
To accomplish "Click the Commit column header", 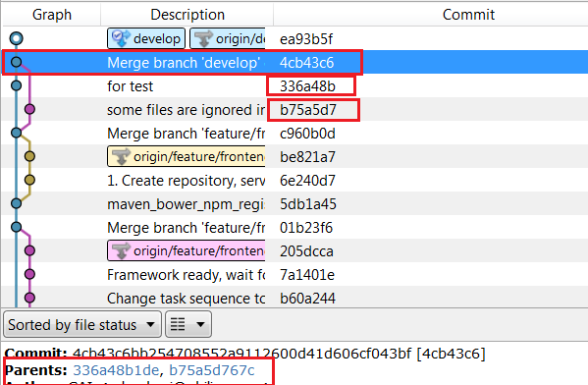I will tap(468, 15).
